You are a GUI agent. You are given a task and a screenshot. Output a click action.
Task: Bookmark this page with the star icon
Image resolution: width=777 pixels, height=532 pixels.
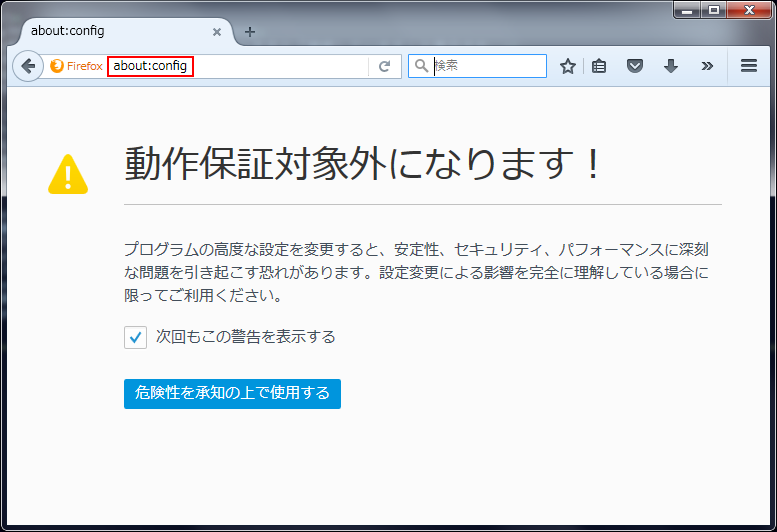pyautogui.click(x=568, y=66)
